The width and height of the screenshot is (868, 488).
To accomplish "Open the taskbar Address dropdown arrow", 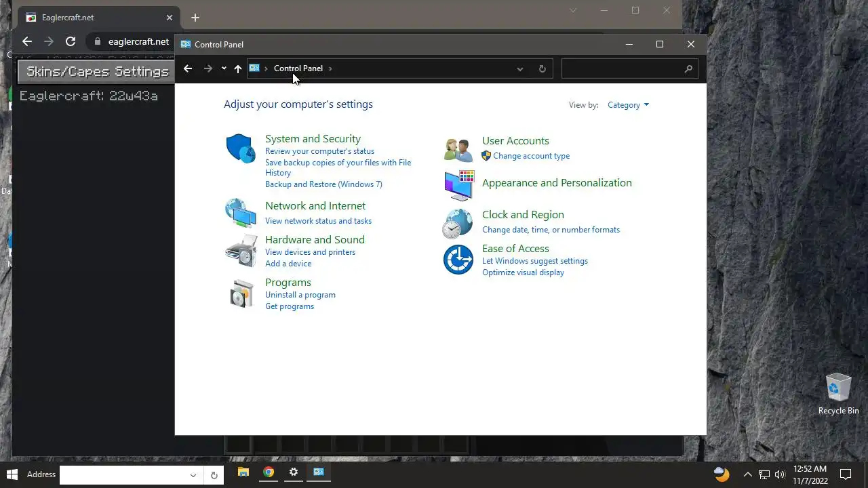I will tap(193, 475).
